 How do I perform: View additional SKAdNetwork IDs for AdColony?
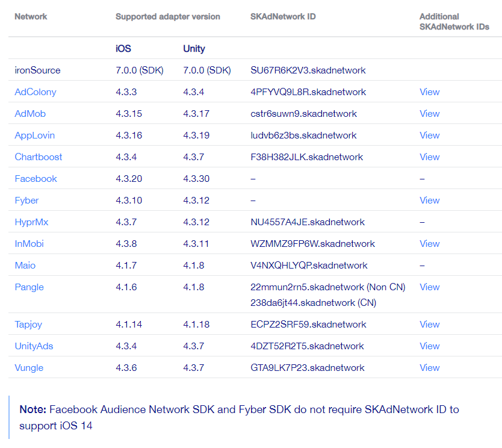point(430,92)
